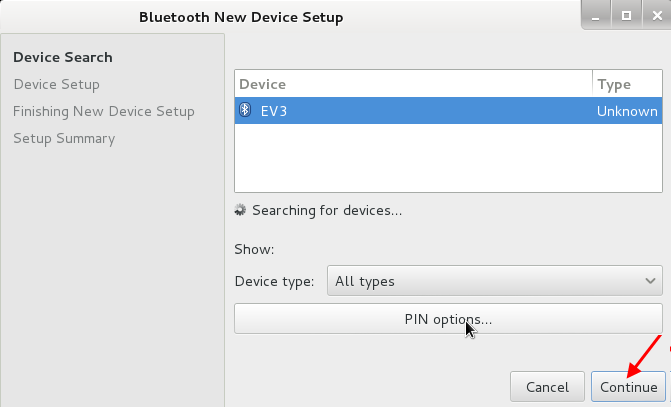Viewport: 671px width, 407px height.
Task: Sort by the Type column header
Action: 627,84
